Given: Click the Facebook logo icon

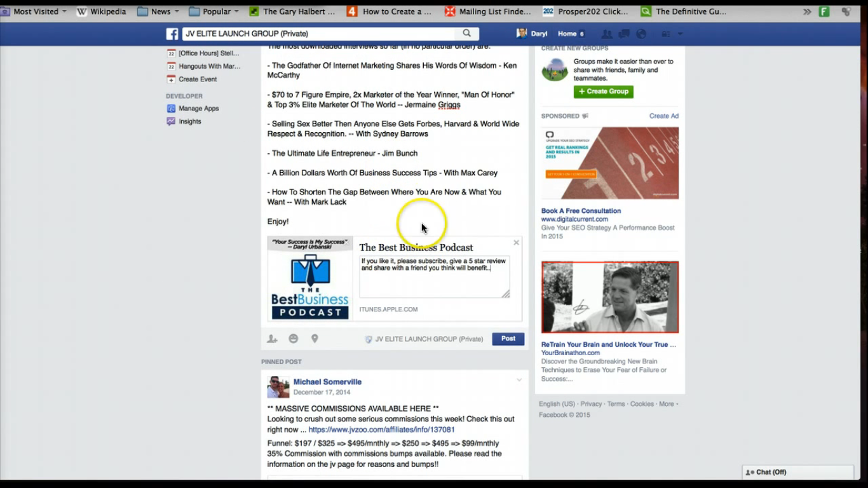Looking at the screenshot, I should point(172,34).
